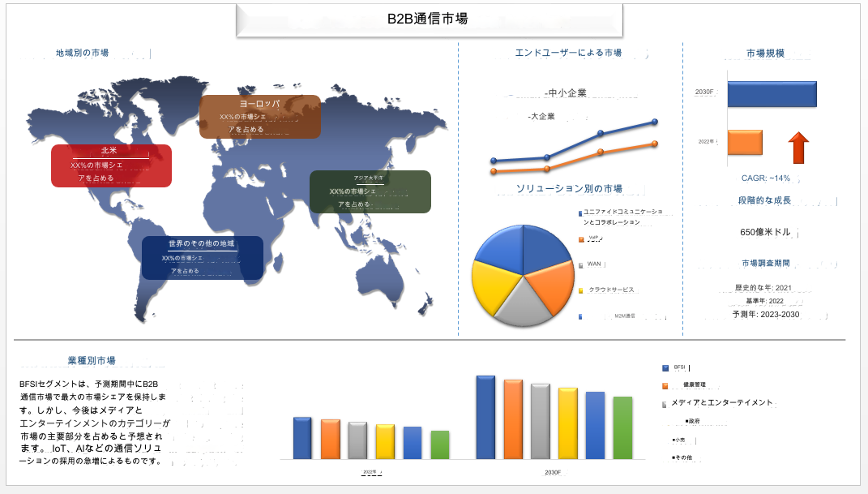This screenshot has width=868, height=494.
Task: Click the B2B通信市場 title banner
Action: point(429,19)
